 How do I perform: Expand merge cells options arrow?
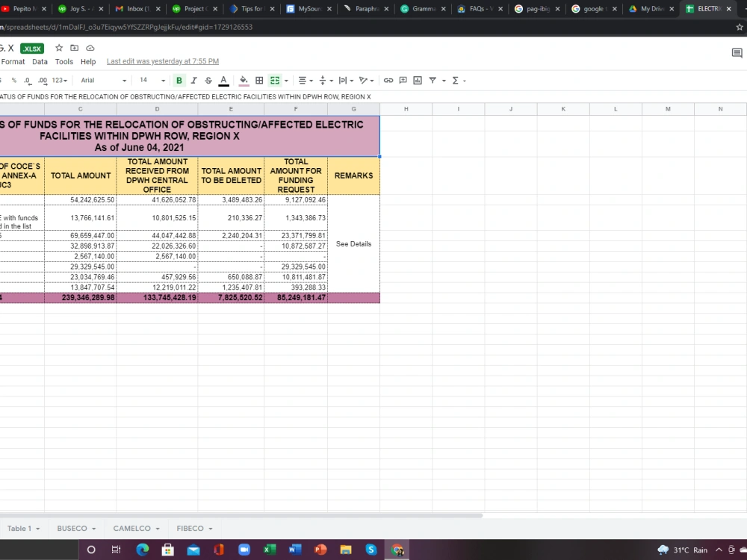286,81
